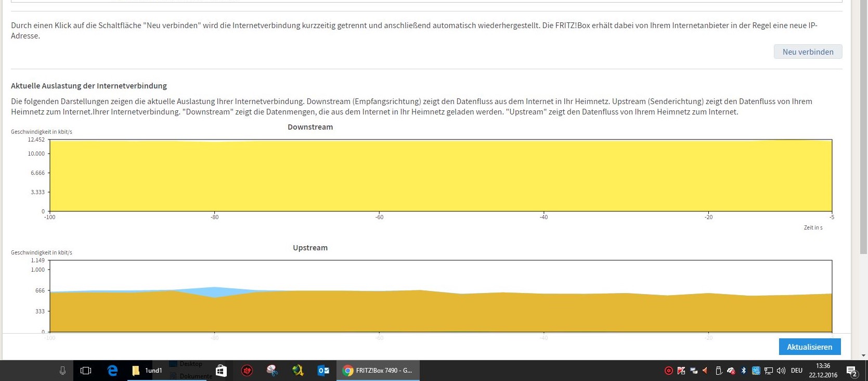Click the heading Aktuelle Auslastung der Internetverbindung

(x=89, y=86)
